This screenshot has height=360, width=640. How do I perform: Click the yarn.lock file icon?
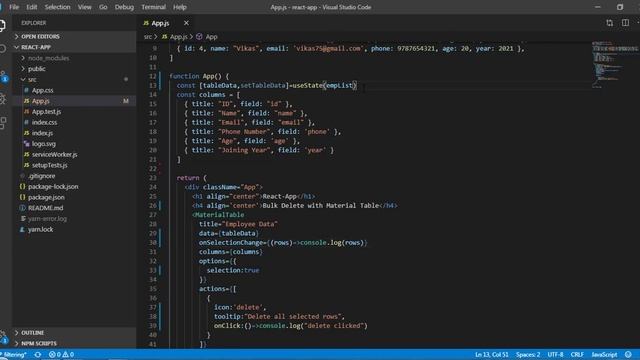pyautogui.click(x=22, y=229)
